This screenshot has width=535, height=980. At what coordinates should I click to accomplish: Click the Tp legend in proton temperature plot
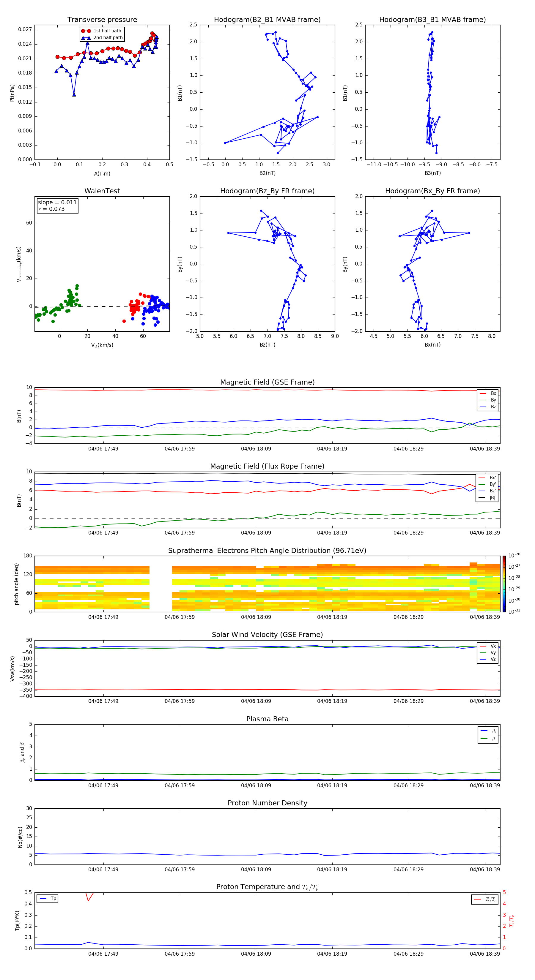pyautogui.click(x=48, y=899)
